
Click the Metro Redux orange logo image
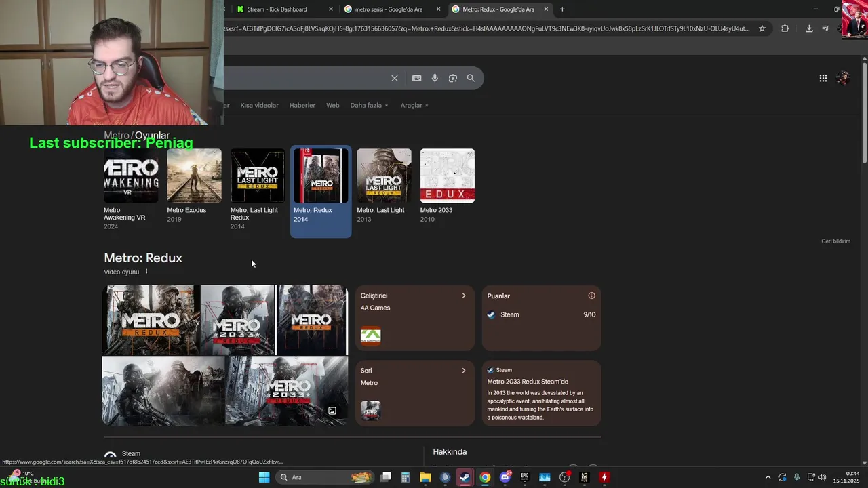tap(151, 320)
